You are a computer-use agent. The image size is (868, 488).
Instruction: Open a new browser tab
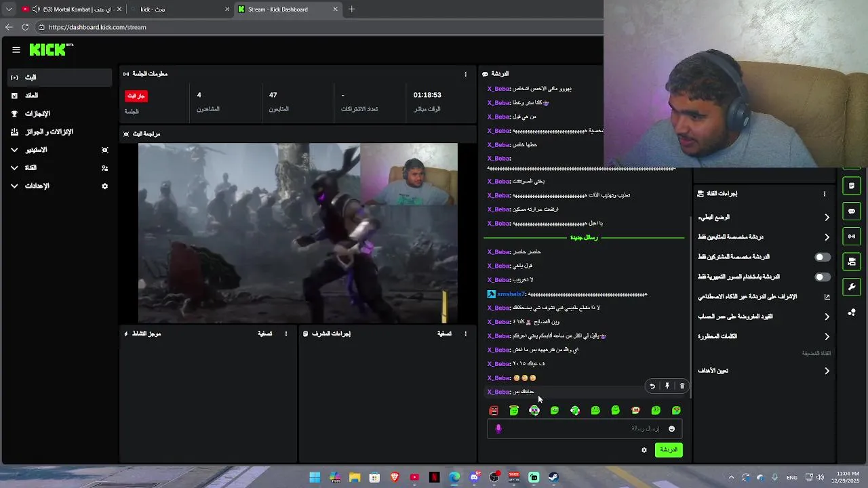click(351, 9)
